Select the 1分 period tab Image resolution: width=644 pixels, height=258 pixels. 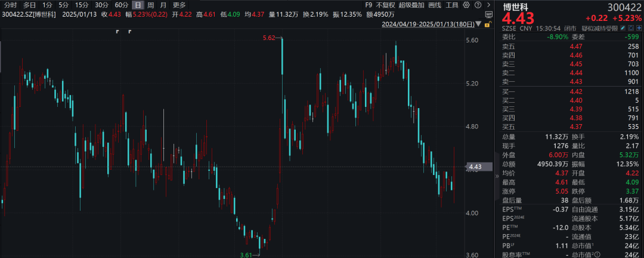point(47,5)
